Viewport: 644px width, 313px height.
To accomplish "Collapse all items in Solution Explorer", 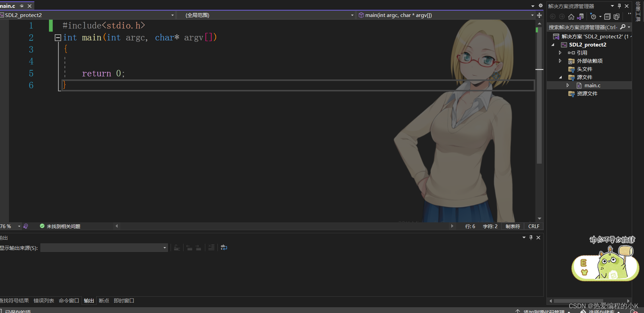I will 607,17.
